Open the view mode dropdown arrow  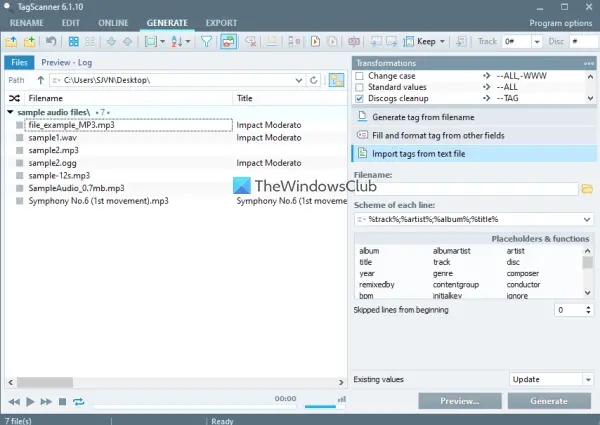pos(162,41)
